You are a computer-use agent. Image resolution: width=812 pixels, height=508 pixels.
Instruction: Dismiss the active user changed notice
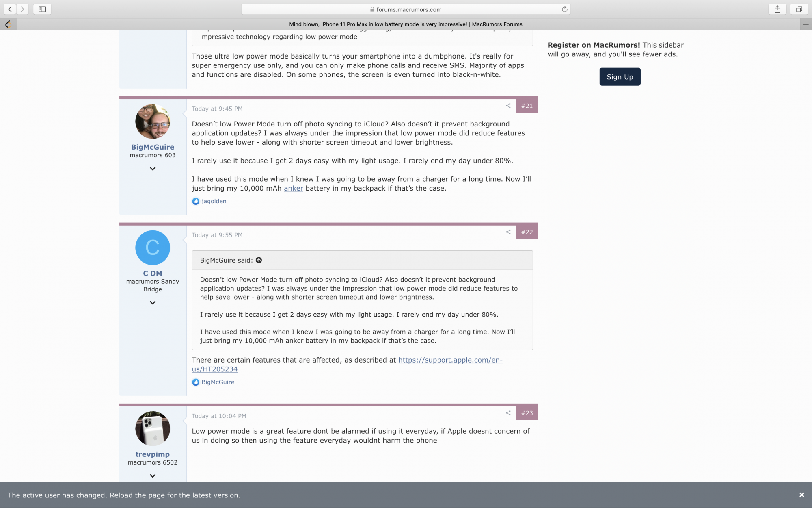[x=801, y=495]
